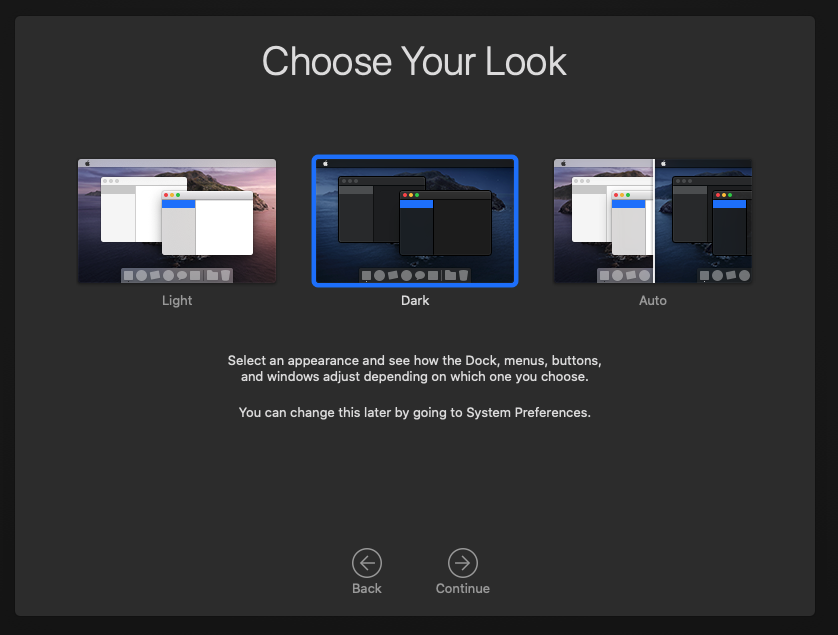Choose the Dark label text
The width and height of the screenshot is (838, 635).
(x=415, y=300)
